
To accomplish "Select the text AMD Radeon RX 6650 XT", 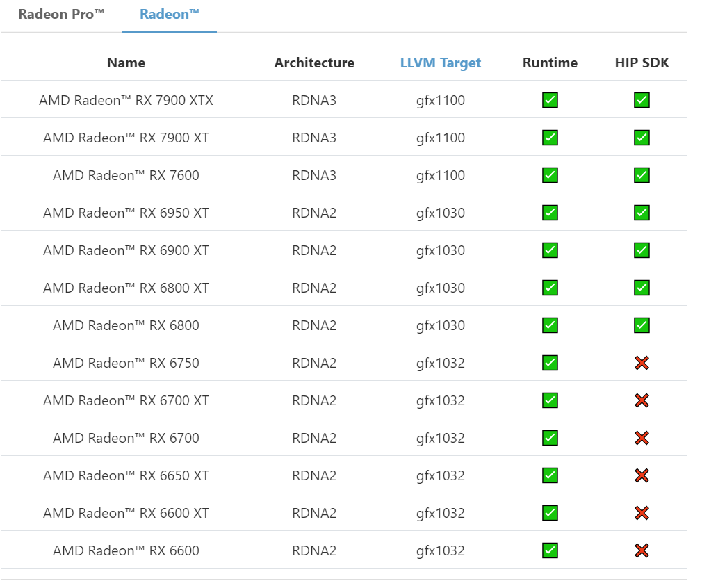I will [126, 475].
